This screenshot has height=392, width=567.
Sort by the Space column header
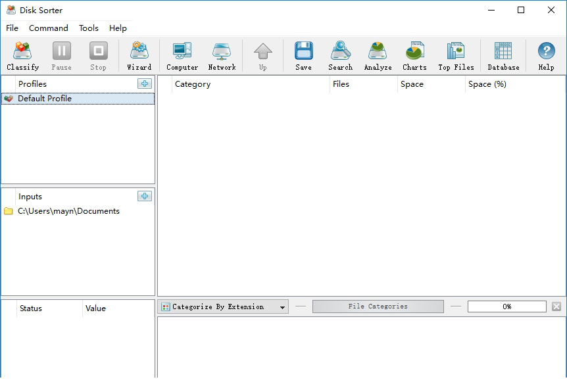(431, 84)
